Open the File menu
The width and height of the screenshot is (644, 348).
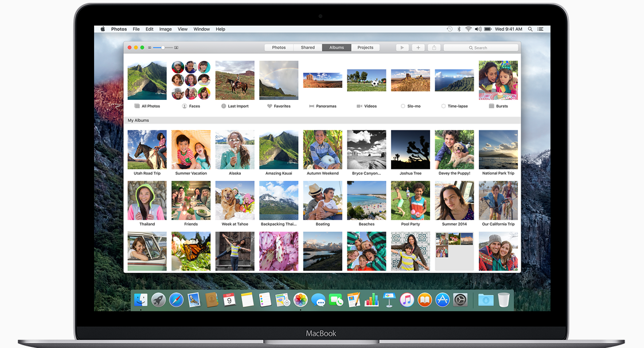tap(136, 29)
